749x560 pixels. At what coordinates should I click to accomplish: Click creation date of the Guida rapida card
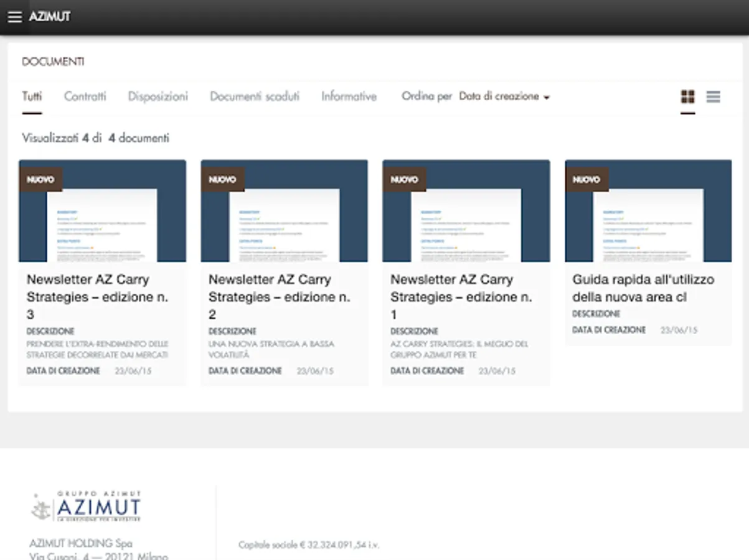[x=679, y=330]
